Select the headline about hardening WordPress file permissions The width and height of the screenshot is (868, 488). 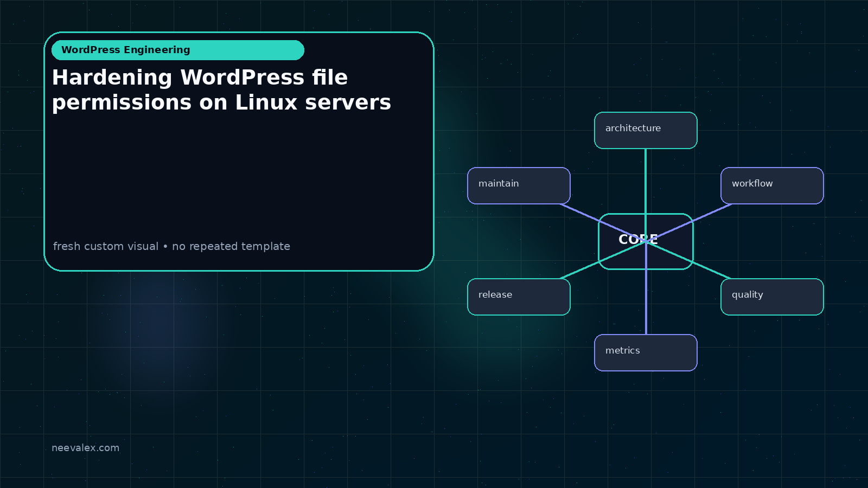(221, 90)
